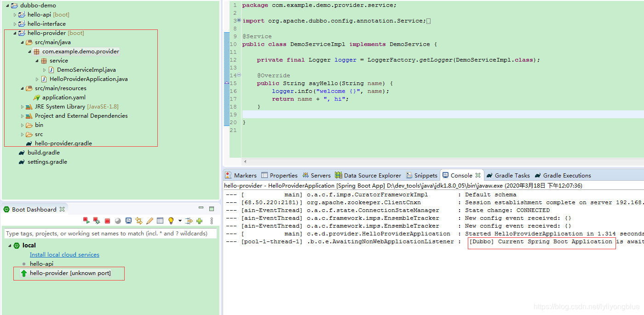Stop the running Boot application
This screenshot has height=315, width=644.
107,220
